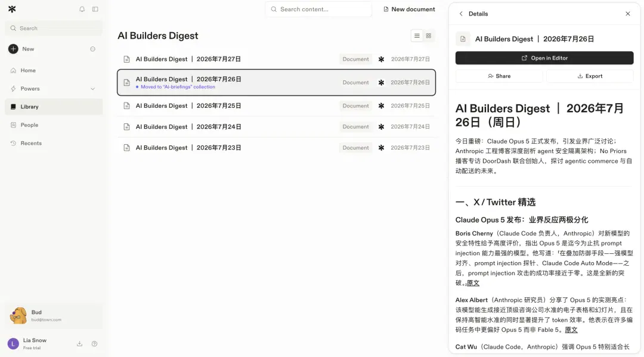Screen dimensions: 644x357
Task: Open Recents in sidebar
Action: pyautogui.click(x=54, y=143)
